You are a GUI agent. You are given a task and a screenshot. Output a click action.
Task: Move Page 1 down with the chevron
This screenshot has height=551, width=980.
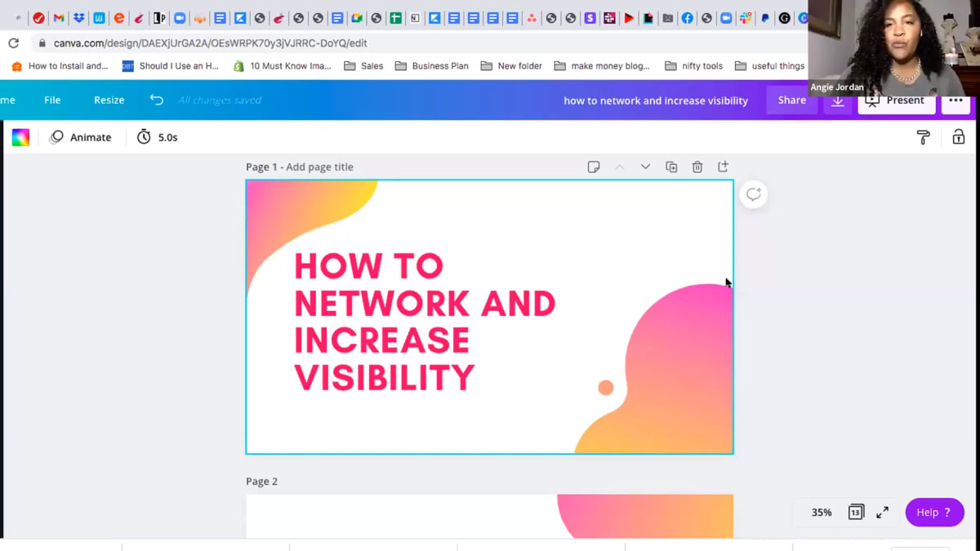645,167
